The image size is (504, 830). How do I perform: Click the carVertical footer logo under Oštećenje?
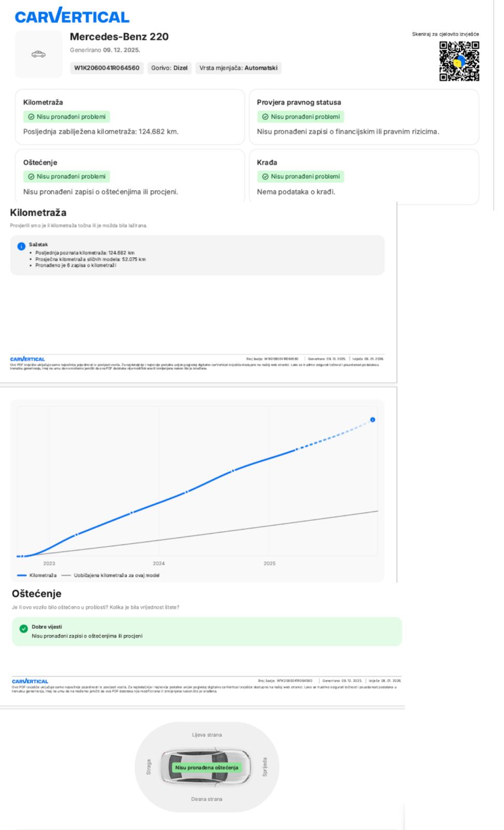click(30, 681)
